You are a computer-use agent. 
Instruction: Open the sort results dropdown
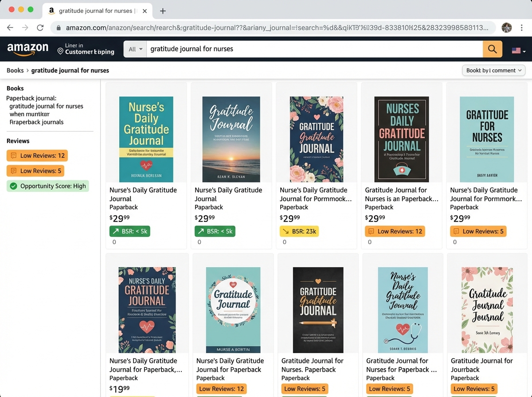(493, 70)
